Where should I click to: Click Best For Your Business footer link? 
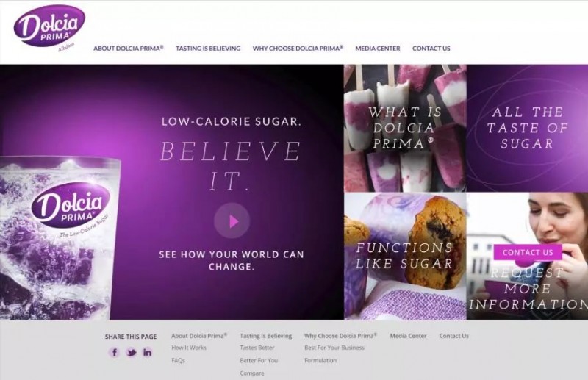click(x=334, y=348)
